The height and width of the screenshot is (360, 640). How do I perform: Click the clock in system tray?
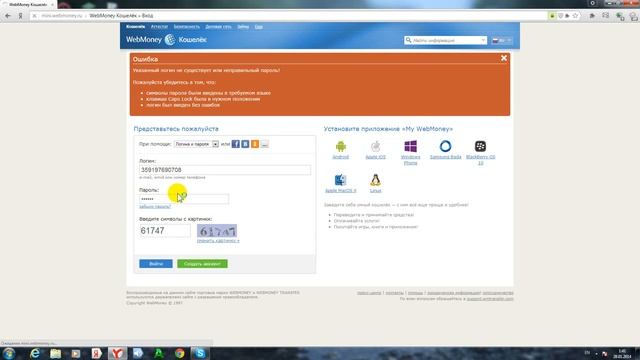click(x=622, y=353)
